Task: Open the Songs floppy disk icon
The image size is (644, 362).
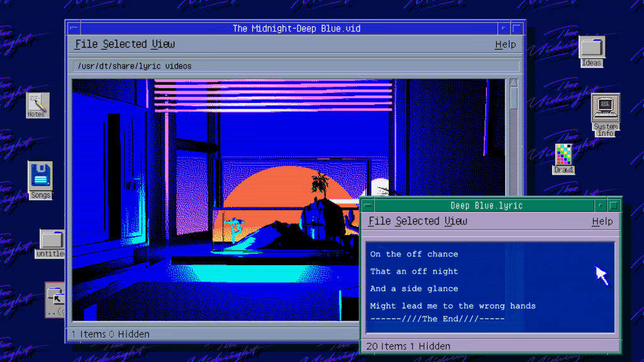Action: (x=40, y=180)
